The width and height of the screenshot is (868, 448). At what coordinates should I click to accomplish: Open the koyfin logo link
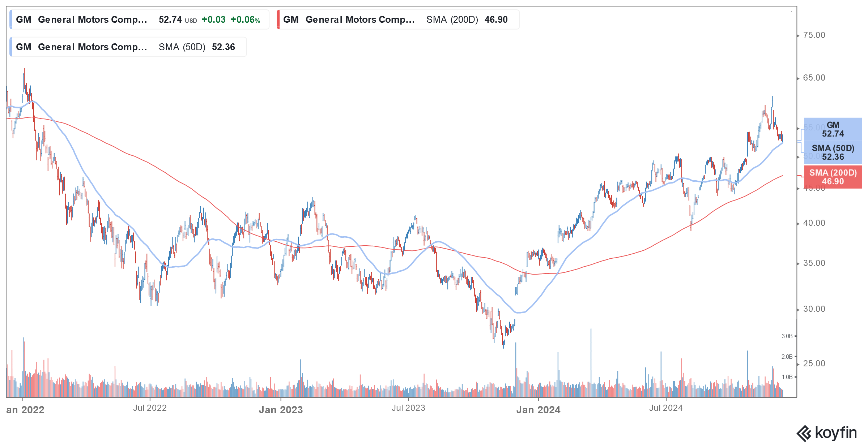(827, 433)
